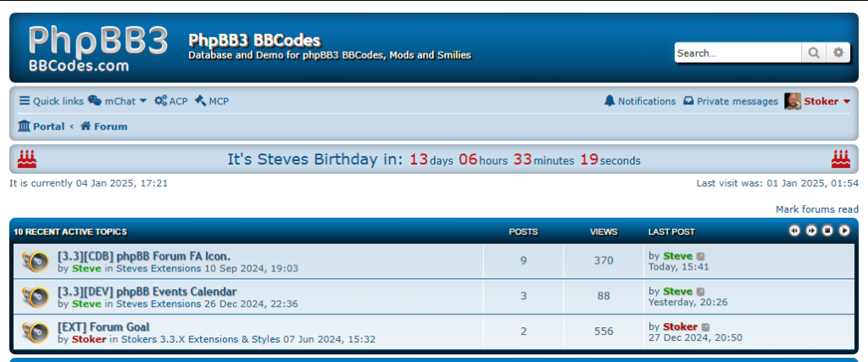
Task: Click the play button in recent topics header
Action: pyautogui.click(x=844, y=231)
